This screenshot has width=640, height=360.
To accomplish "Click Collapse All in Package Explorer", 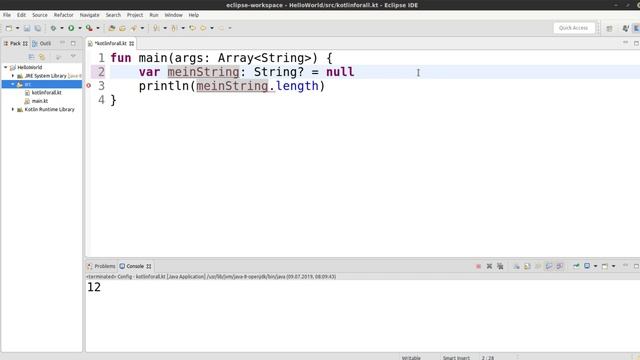I will [31, 57].
